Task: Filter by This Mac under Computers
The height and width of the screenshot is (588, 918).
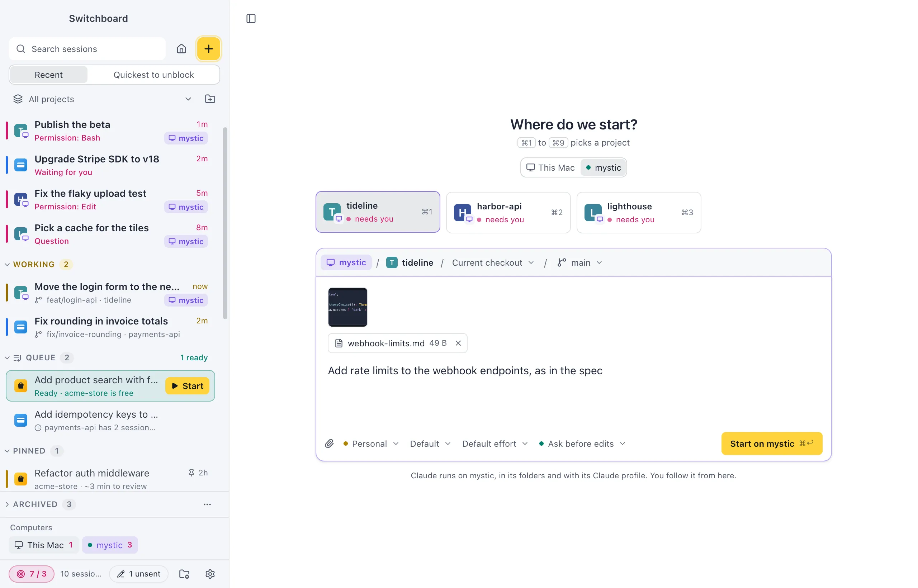Action: pyautogui.click(x=44, y=545)
